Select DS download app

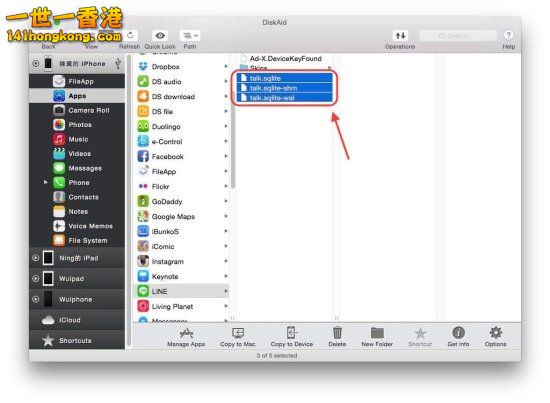[x=182, y=97]
